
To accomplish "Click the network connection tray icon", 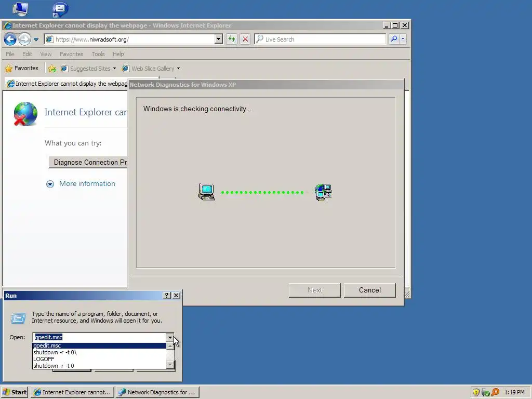I will point(486,393).
